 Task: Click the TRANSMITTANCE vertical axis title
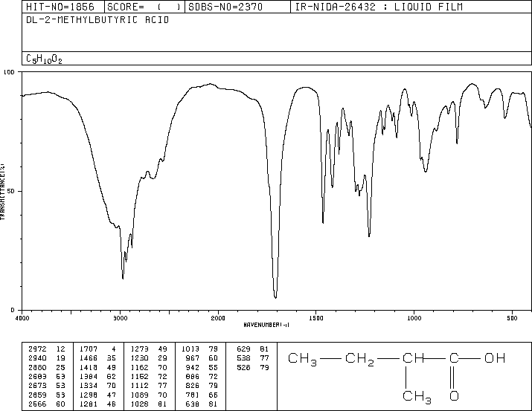[2, 192]
